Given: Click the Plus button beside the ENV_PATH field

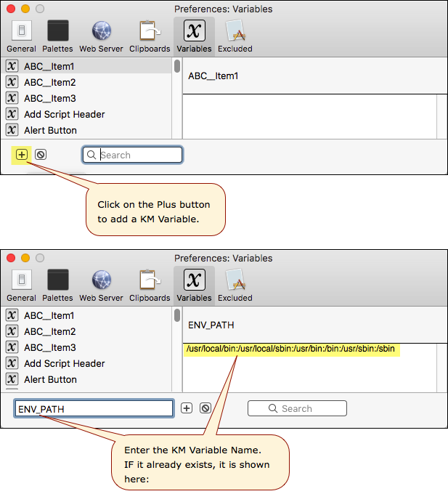Looking at the screenshot, I should (x=187, y=408).
